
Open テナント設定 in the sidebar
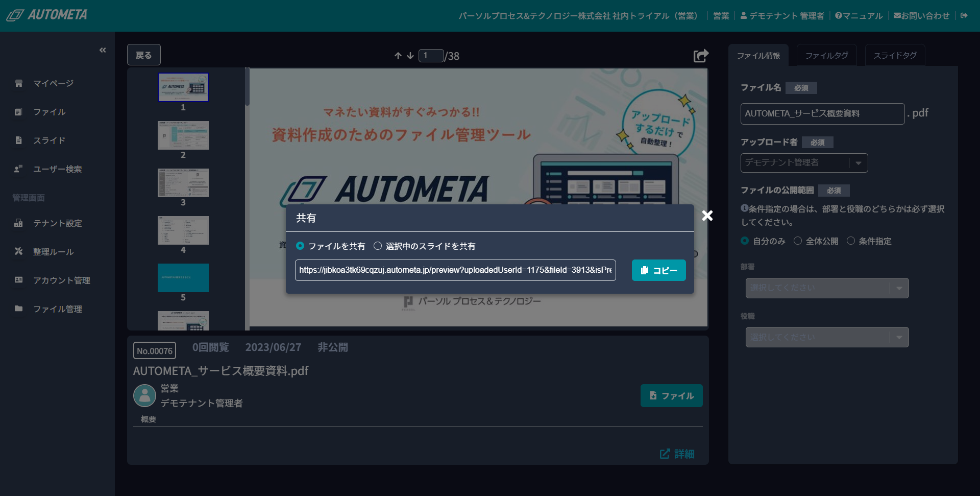pyautogui.click(x=57, y=223)
